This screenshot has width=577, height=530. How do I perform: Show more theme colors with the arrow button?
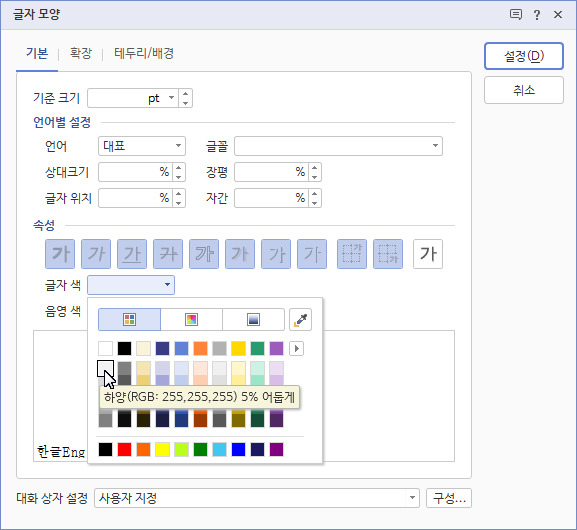tap(297, 349)
